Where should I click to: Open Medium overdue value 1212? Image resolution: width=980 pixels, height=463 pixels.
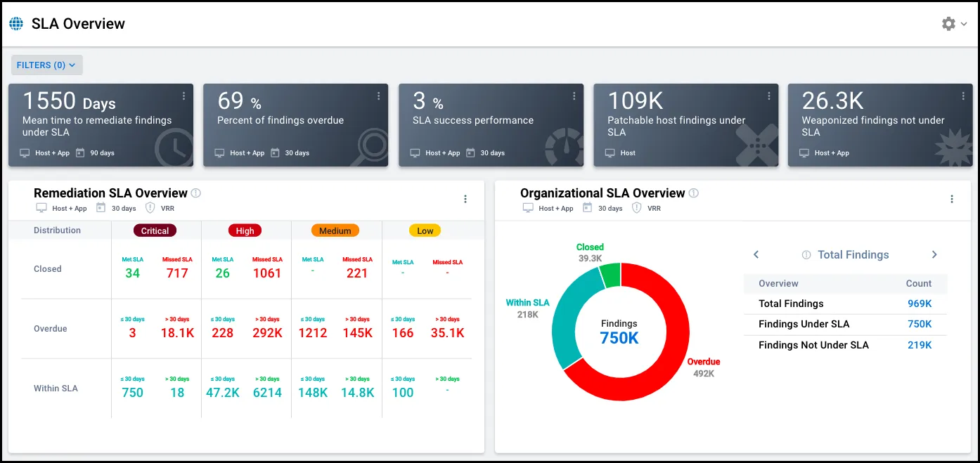[x=313, y=333]
